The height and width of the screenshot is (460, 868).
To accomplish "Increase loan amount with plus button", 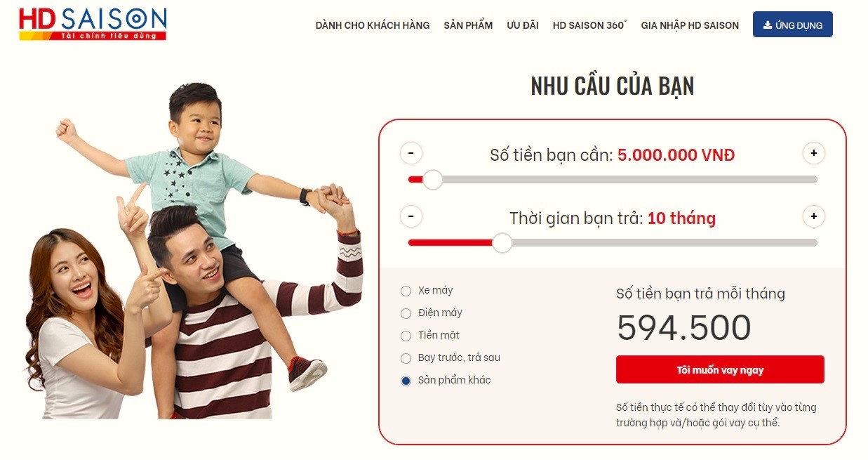I will tap(813, 153).
